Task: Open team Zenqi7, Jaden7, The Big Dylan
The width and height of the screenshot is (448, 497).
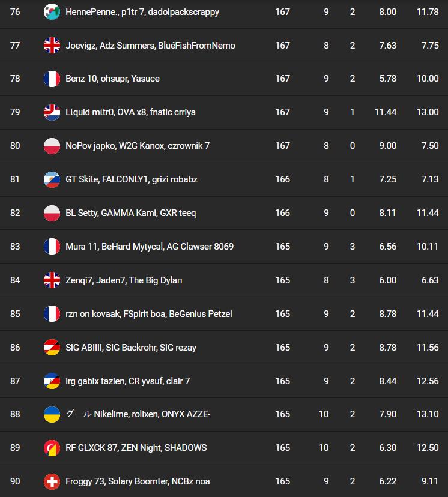Action: point(124,280)
